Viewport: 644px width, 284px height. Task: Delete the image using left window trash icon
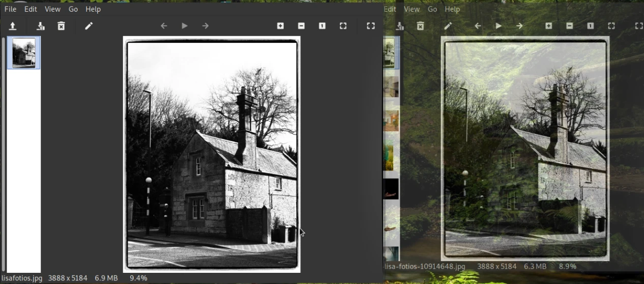point(61,26)
